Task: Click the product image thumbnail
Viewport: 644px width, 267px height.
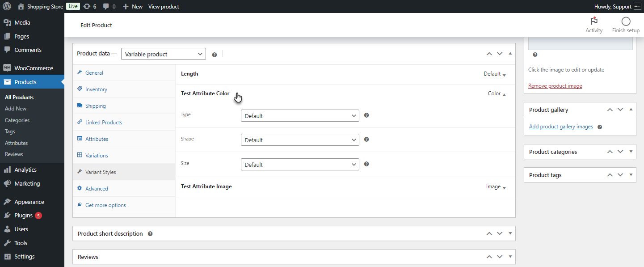Action: tap(581, 43)
